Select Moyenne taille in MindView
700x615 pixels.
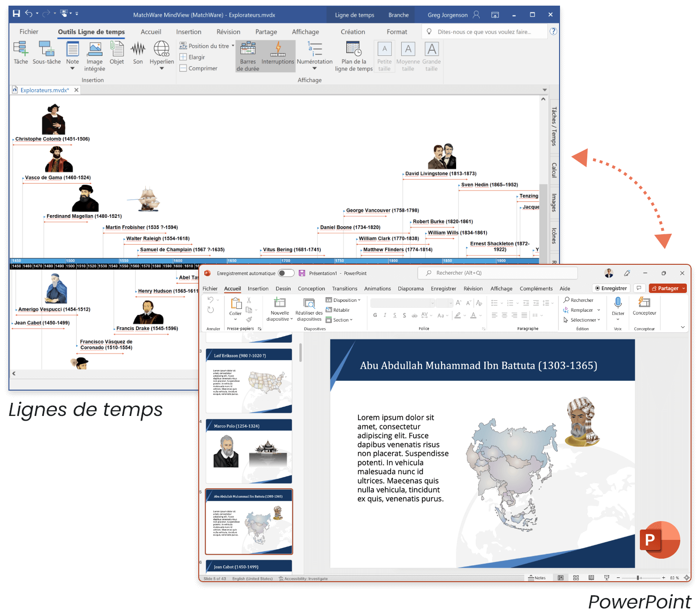(408, 56)
